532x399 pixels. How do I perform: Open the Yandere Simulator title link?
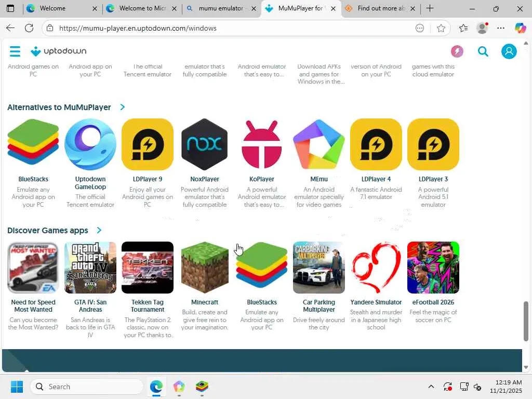point(376,302)
